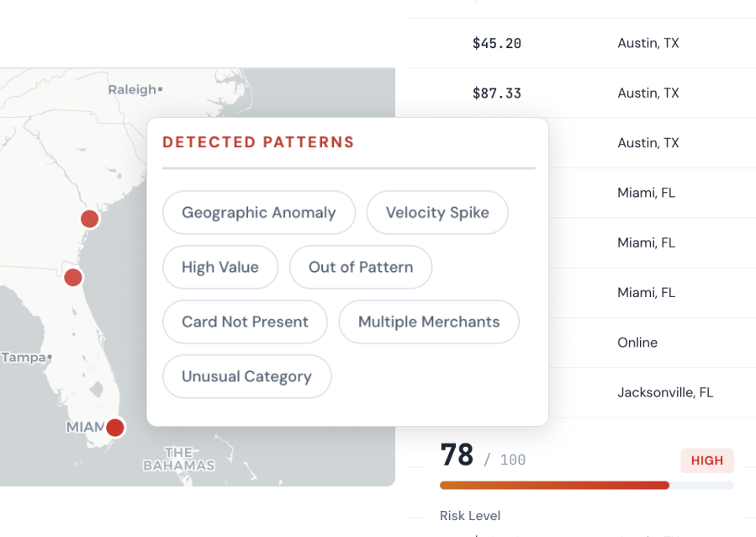The image size is (756, 537).
Task: Click the northern red marker on the coast
Action: (x=89, y=219)
